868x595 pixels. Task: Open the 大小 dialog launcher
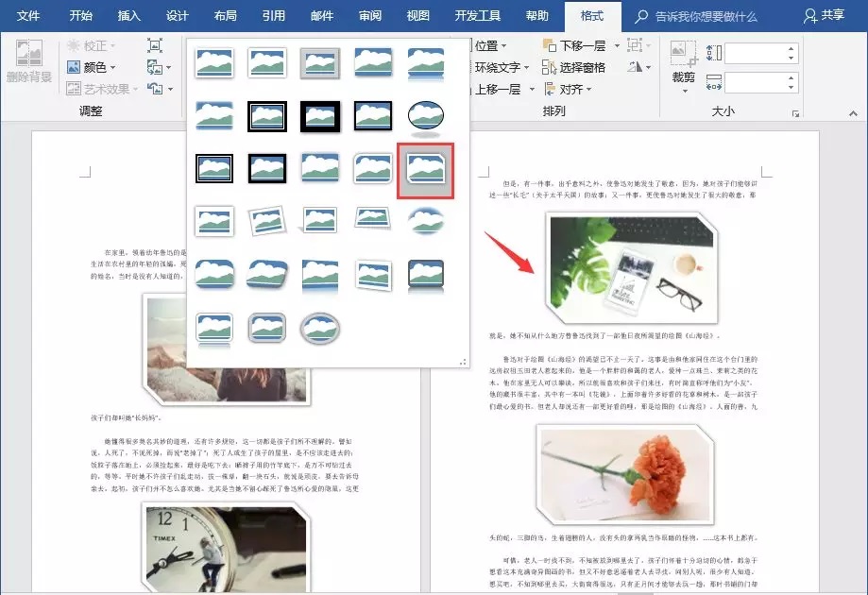click(x=795, y=113)
